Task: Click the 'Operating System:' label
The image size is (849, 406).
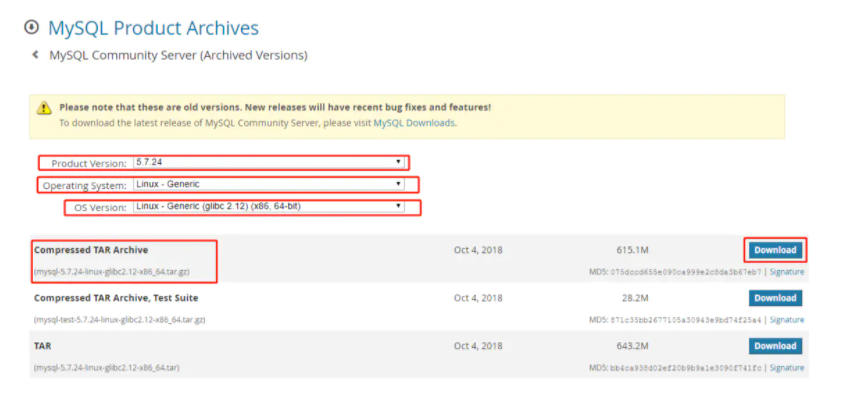Action: point(84,186)
